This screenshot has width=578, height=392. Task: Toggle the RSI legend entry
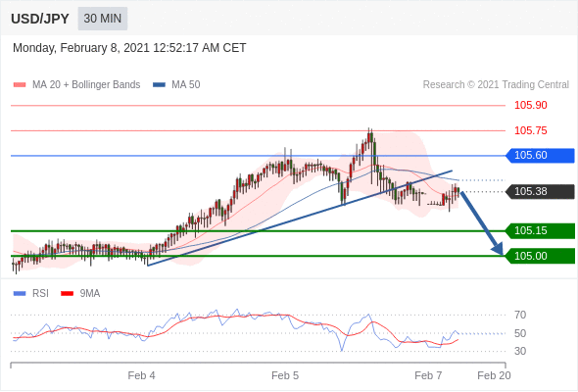pyautogui.click(x=31, y=294)
